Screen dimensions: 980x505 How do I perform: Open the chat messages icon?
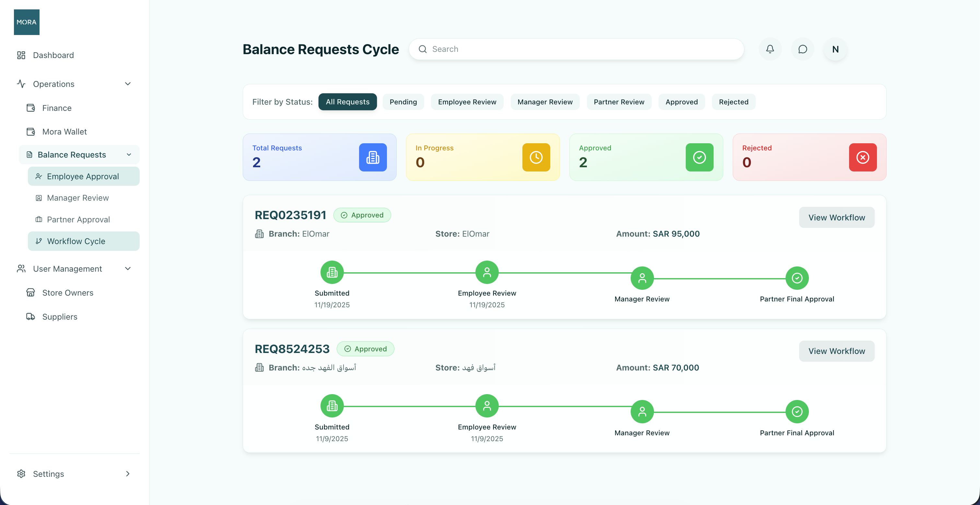click(803, 49)
